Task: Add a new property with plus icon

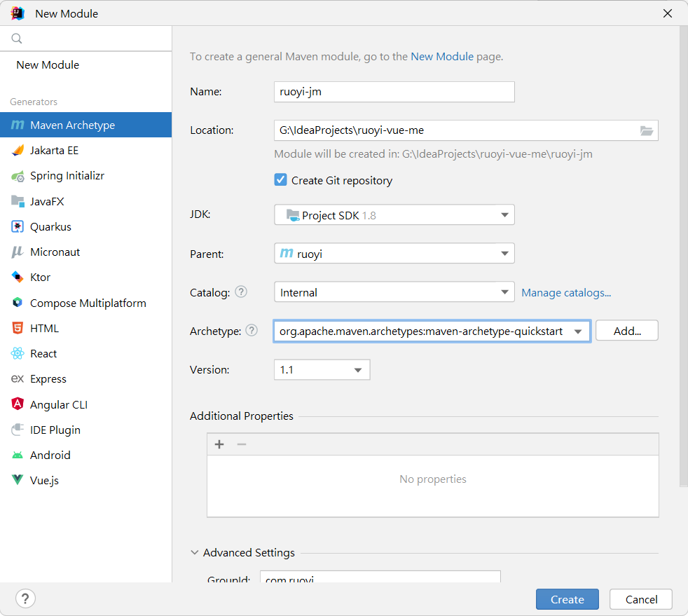Action: 219,444
